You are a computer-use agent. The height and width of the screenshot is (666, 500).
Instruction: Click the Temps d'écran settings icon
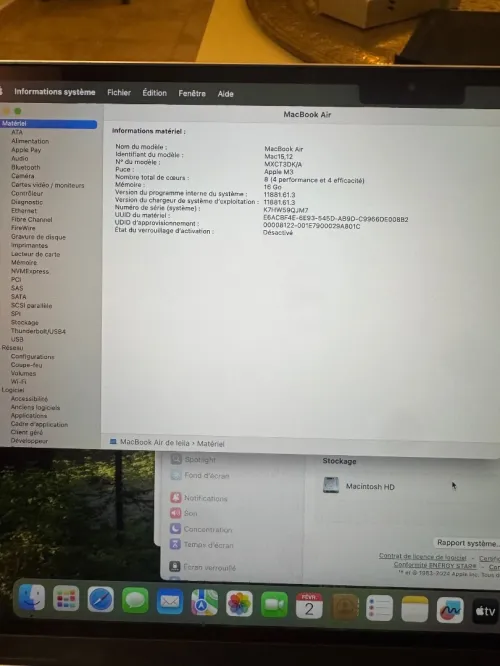[x=175, y=544]
